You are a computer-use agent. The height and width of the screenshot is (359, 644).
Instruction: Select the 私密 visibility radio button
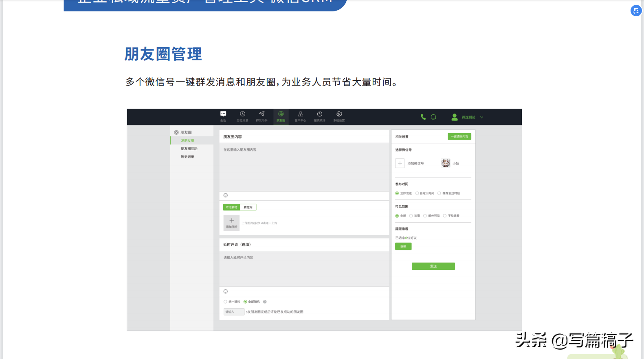click(411, 216)
